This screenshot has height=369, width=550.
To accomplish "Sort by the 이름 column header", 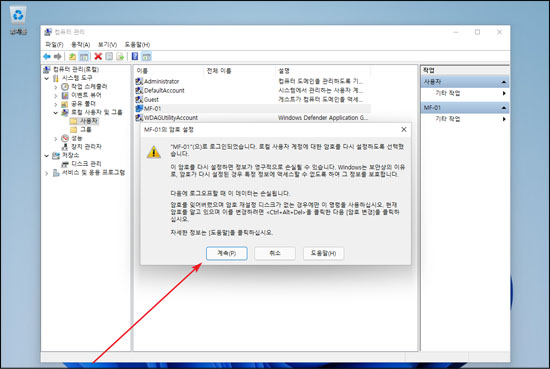I will tap(169, 71).
